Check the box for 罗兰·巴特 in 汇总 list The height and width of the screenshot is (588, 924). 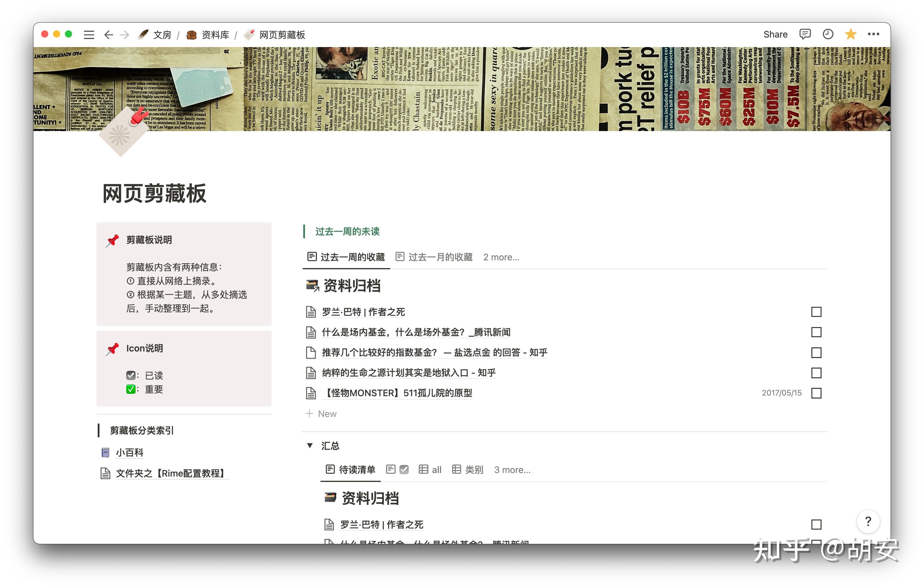[x=816, y=525]
